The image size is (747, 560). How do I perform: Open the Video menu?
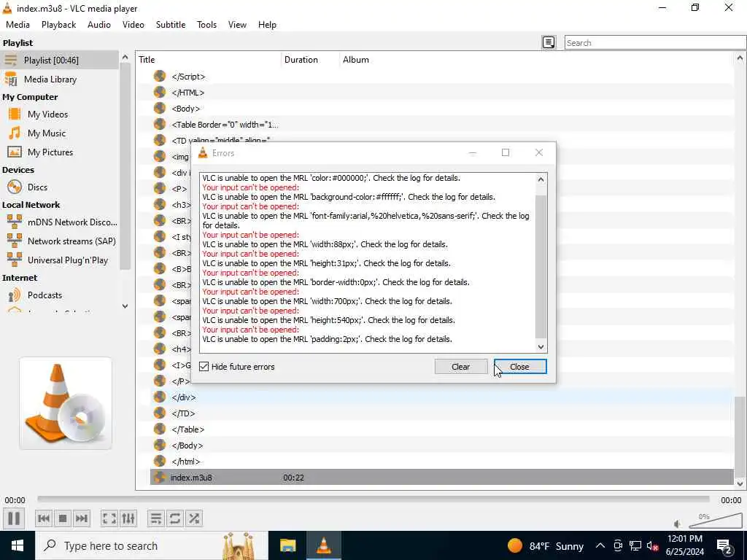click(x=133, y=25)
